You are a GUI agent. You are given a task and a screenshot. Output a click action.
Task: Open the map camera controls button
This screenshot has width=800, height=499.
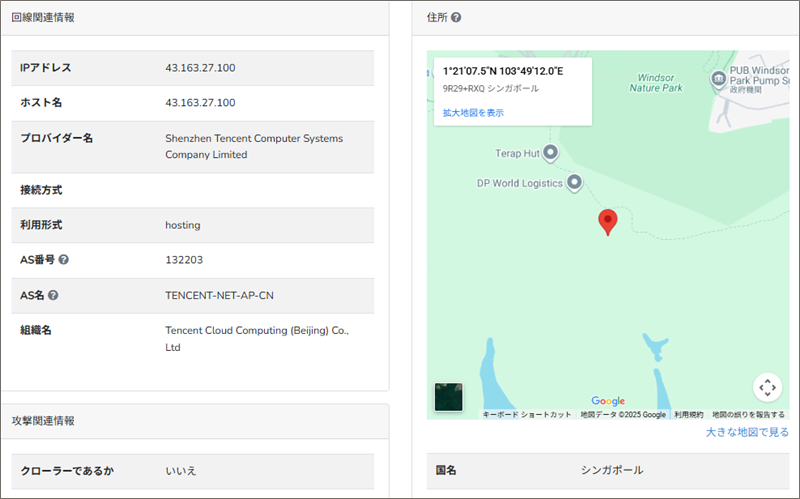tap(767, 387)
